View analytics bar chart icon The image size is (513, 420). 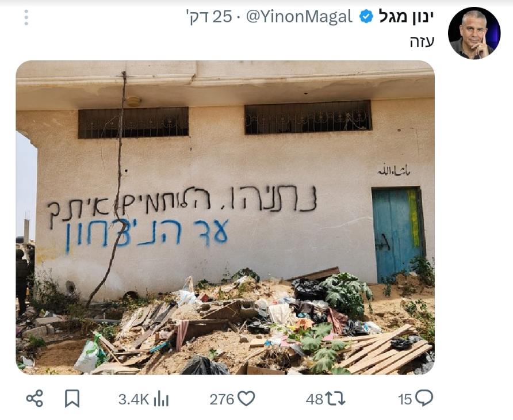(161, 399)
